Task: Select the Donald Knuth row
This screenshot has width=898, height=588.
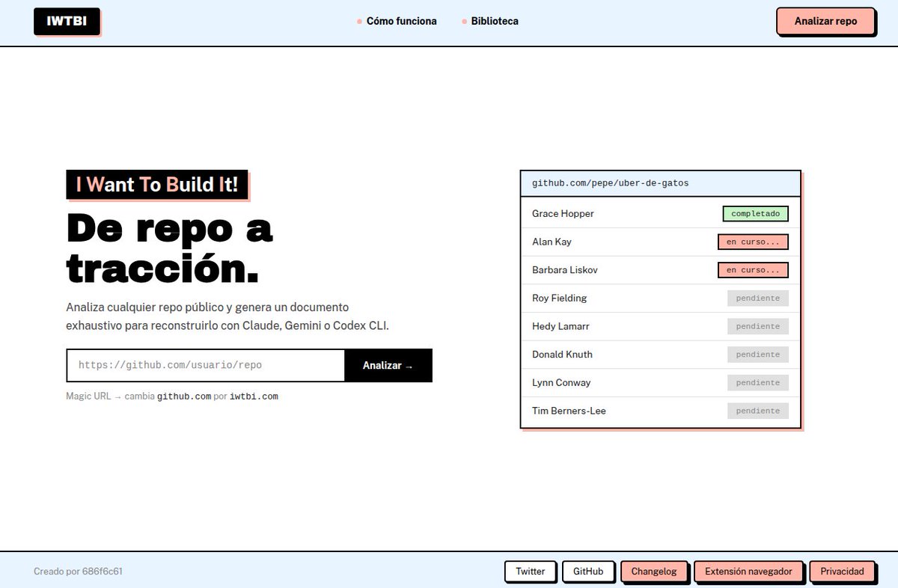Action: click(661, 355)
